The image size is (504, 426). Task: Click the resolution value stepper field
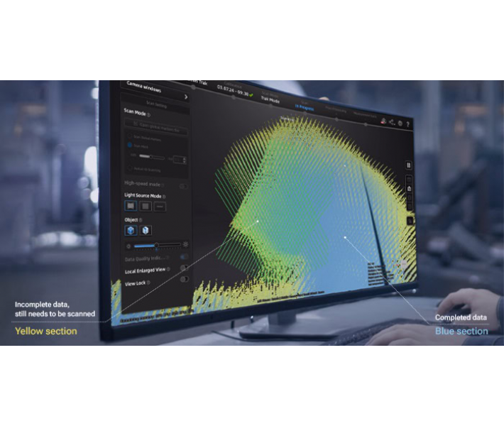coord(180,160)
